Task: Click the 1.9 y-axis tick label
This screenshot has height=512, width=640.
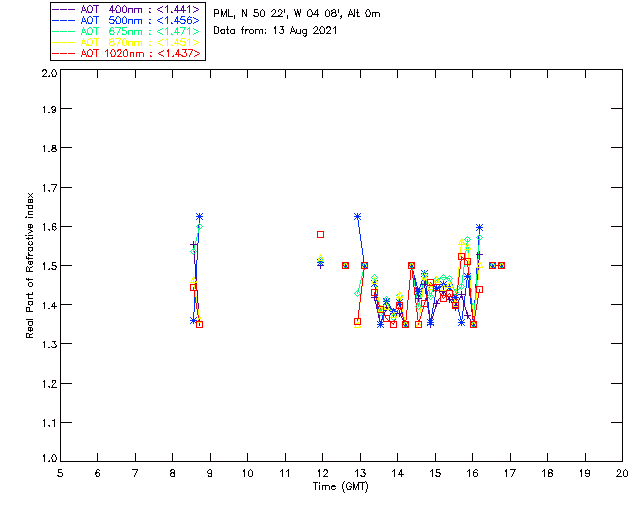Action: [49, 109]
